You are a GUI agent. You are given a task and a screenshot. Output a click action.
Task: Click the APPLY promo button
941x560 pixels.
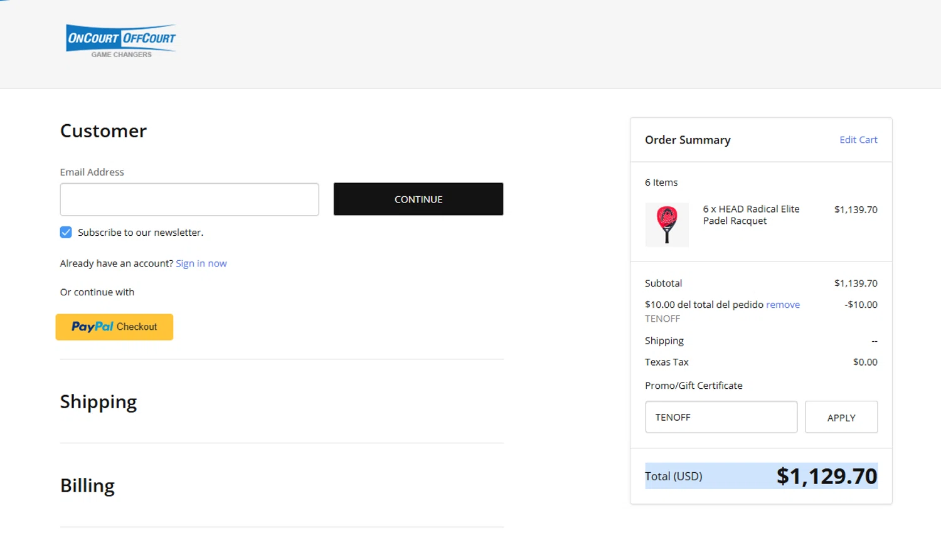[x=841, y=417]
